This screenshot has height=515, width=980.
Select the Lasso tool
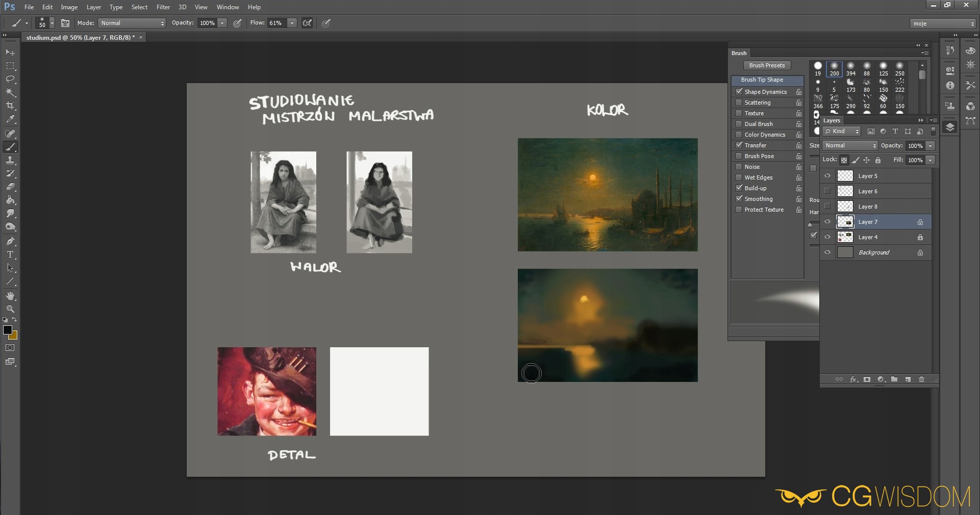pos(10,79)
